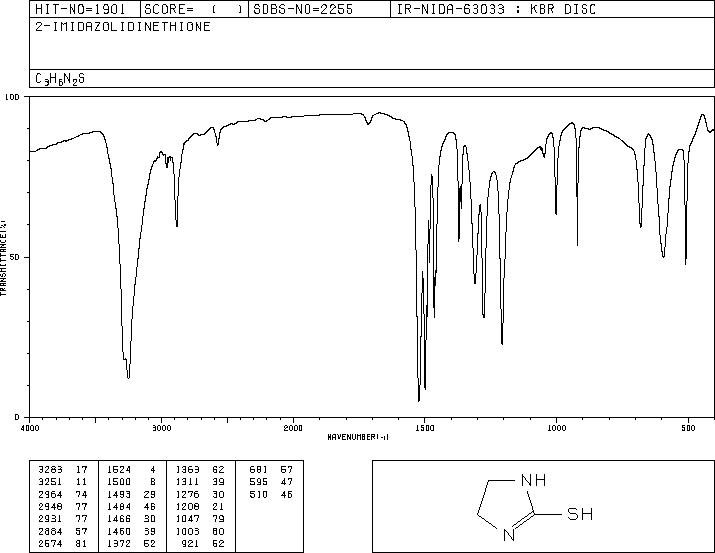Click the SCORE= header cell
This screenshot has width=715, height=553.
coord(194,9)
